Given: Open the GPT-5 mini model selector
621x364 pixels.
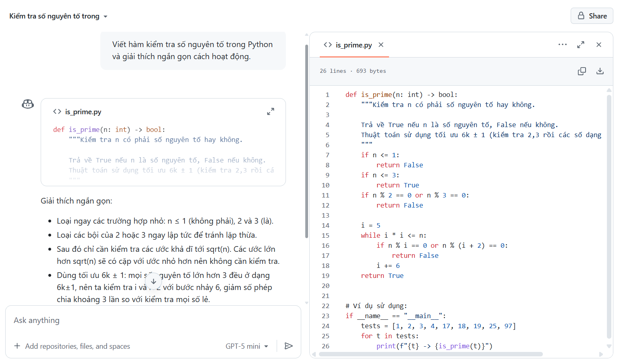Looking at the screenshot, I should 247,346.
